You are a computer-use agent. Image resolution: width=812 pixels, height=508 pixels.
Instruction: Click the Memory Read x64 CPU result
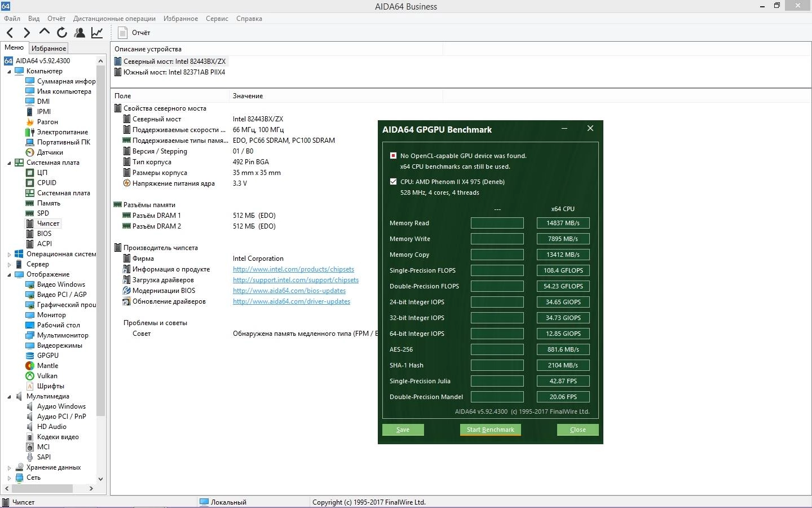coord(563,223)
